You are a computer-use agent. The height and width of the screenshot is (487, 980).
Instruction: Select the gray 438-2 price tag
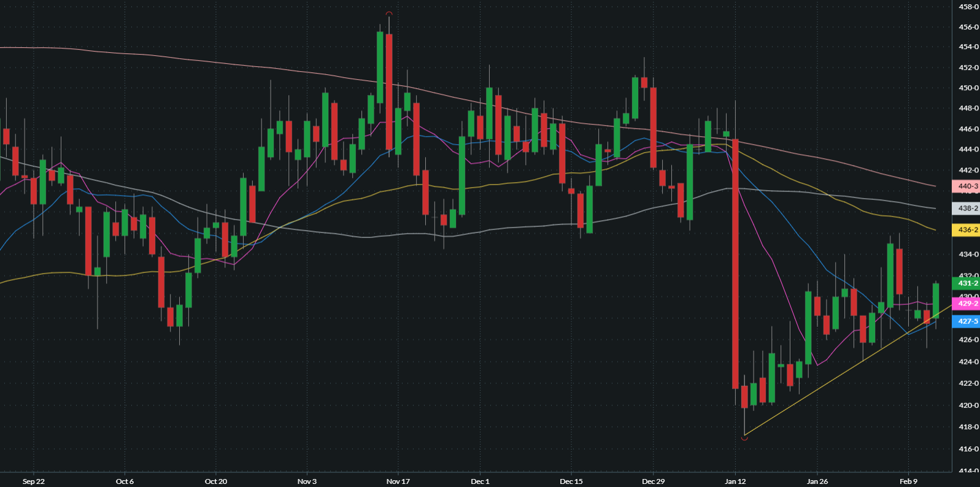click(x=966, y=209)
